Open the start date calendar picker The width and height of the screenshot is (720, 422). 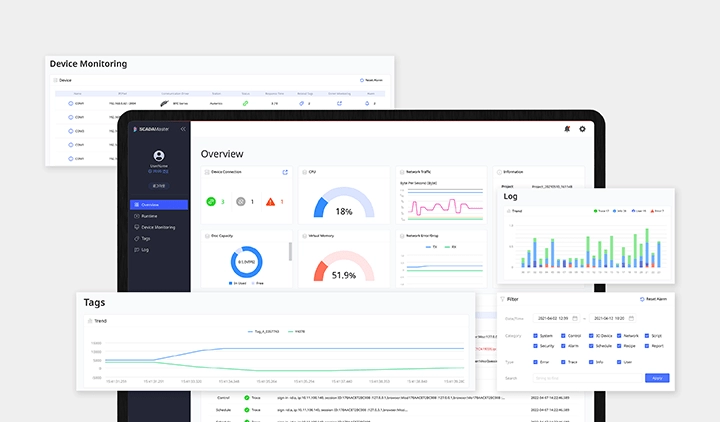577,317
